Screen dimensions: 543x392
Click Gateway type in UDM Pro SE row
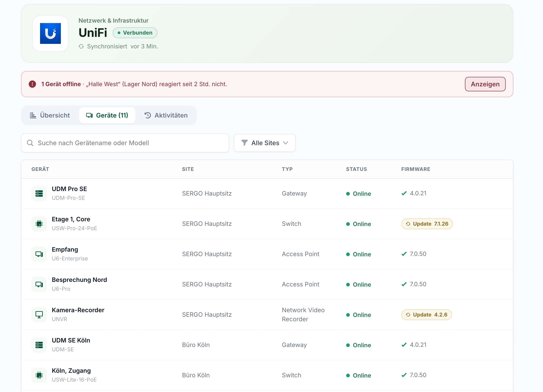[x=294, y=194]
